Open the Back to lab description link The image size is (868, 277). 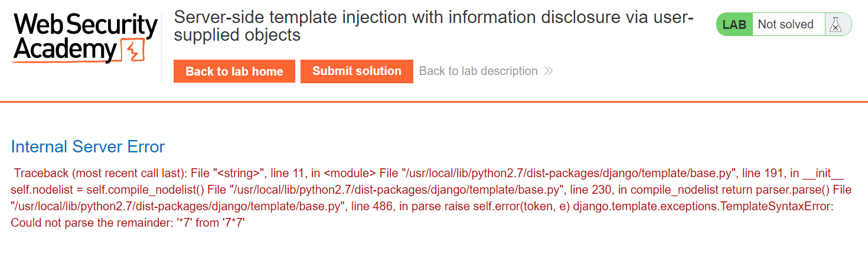click(x=478, y=71)
